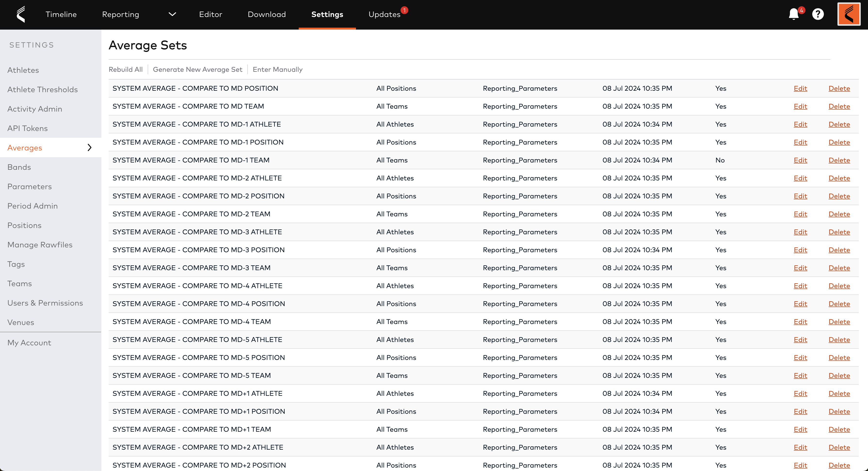This screenshot has width=868, height=471.
Task: Delete the COMPARE TO MD-5 ATHLETE row
Action: (x=839, y=340)
